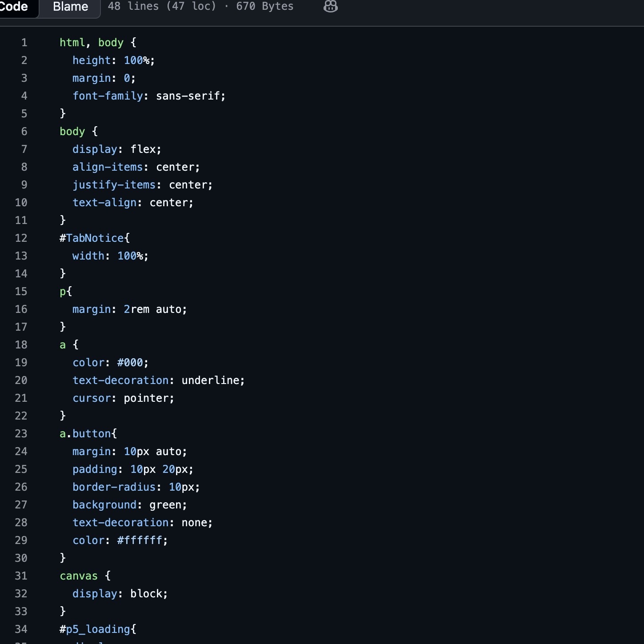Viewport: 644px width, 644px height.
Task: Select line number 12 beside #TabNotice
Action: (x=21, y=238)
